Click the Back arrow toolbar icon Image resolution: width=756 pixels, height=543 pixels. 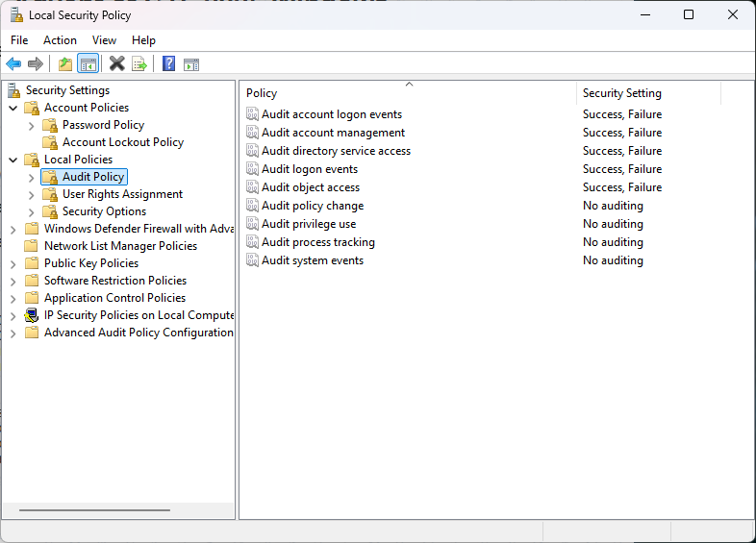pos(13,64)
